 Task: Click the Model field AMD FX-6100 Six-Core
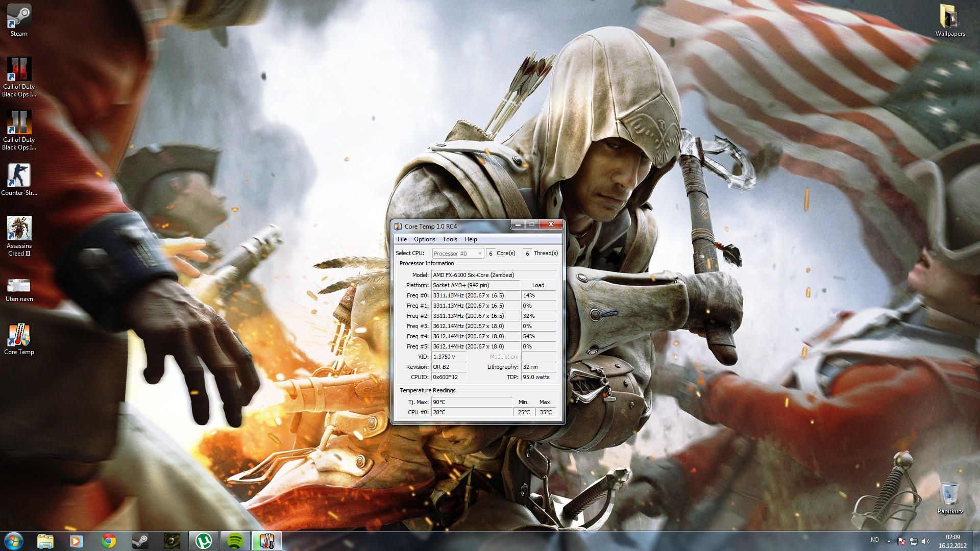494,275
